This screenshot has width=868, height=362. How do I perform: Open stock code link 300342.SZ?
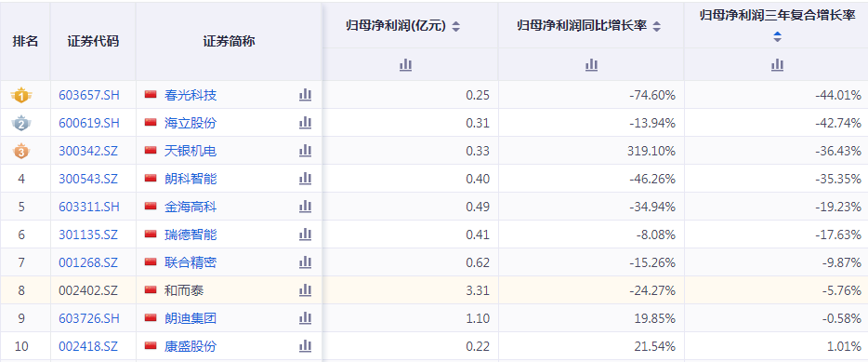pyautogui.click(x=88, y=150)
